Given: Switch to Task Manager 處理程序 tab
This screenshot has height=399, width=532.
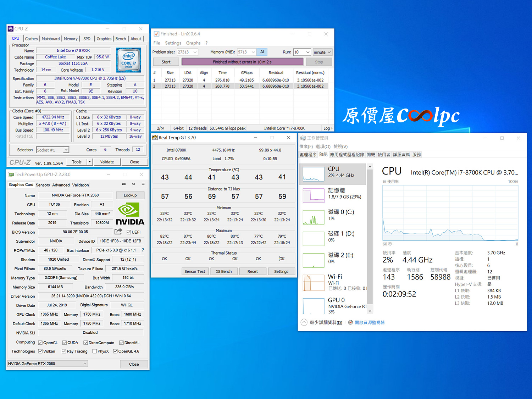Looking at the screenshot, I should tap(308, 155).
